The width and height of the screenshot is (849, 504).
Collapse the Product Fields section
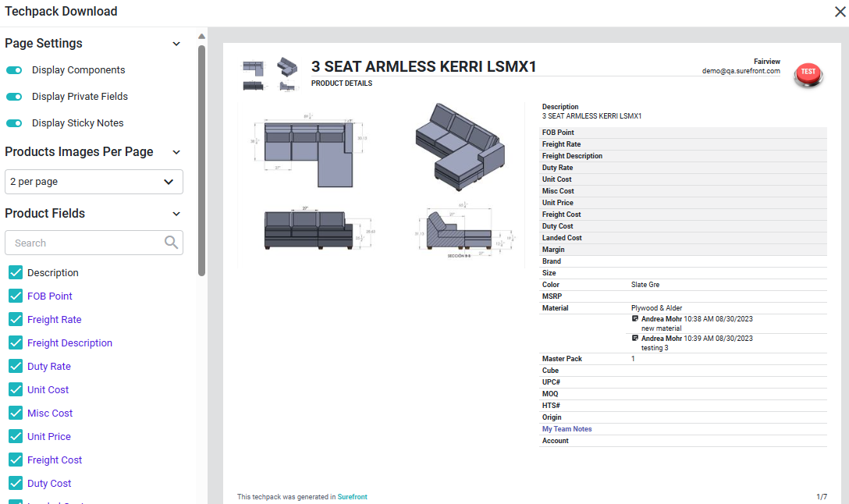(x=176, y=214)
